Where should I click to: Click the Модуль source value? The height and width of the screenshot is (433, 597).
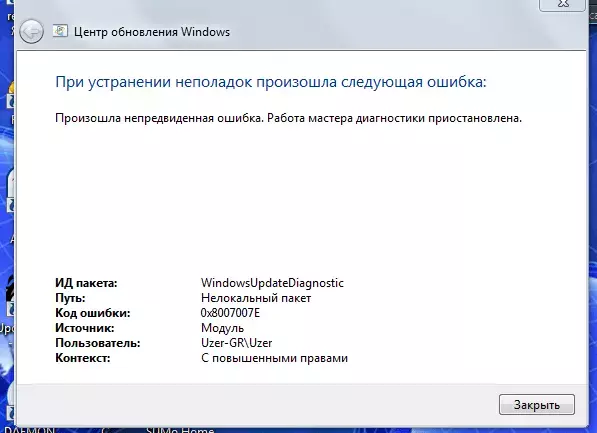pos(222,328)
